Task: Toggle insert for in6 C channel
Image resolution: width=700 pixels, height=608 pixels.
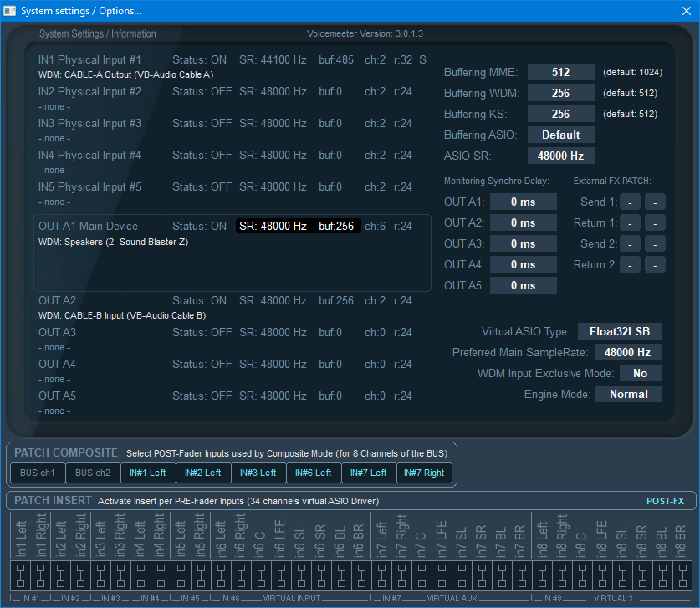Action: 261,576
